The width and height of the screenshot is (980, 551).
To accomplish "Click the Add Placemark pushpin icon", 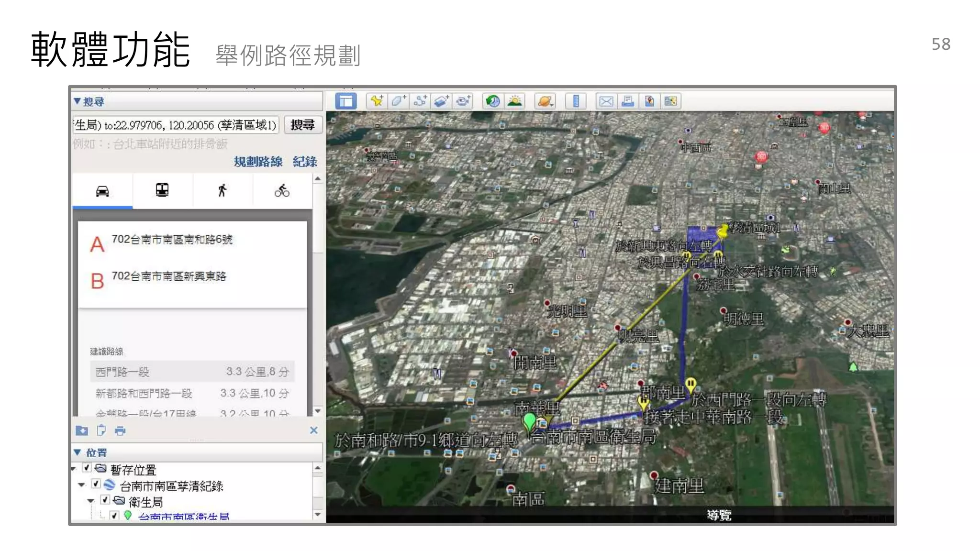I will (x=377, y=101).
